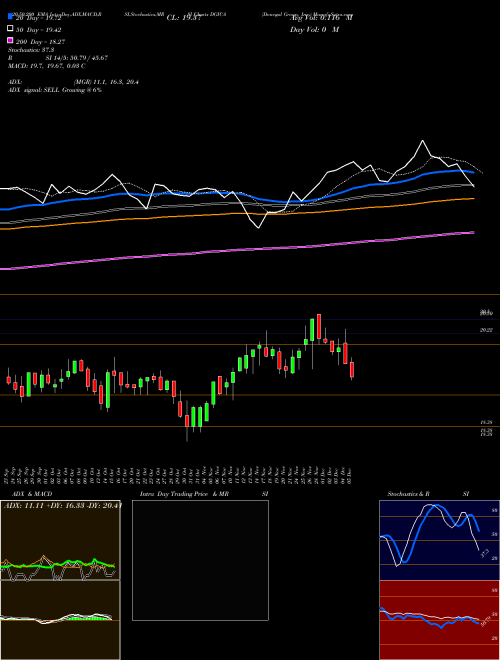Click the 'MACD: 19.7, 19.67, 0.03 C' line
Image resolution: width=500 pixels, height=660 pixels.
click(x=47, y=66)
